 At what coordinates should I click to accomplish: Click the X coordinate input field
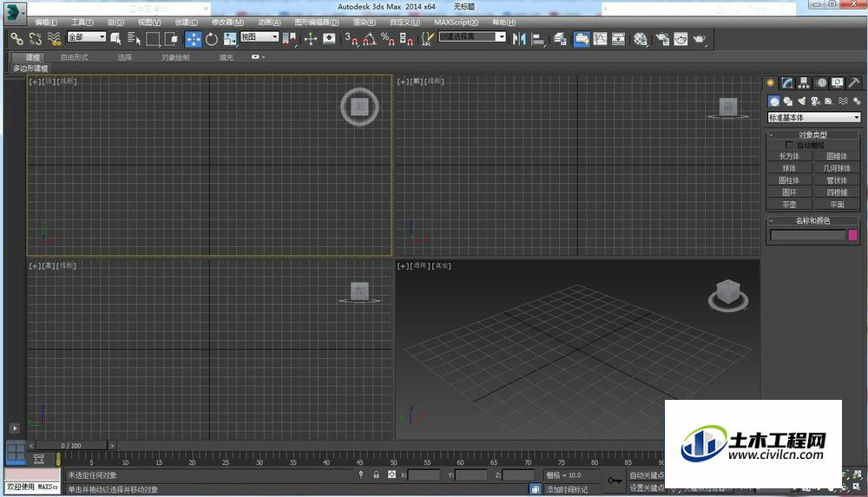click(x=424, y=474)
